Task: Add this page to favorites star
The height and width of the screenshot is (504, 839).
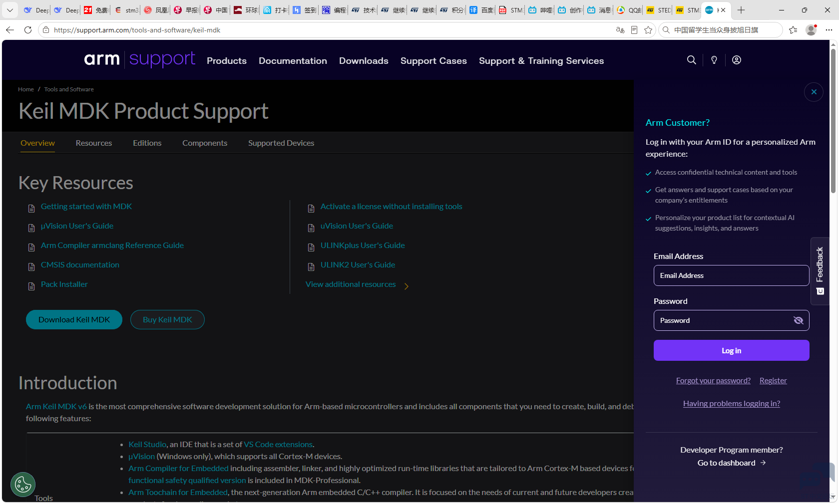Action: (x=648, y=30)
